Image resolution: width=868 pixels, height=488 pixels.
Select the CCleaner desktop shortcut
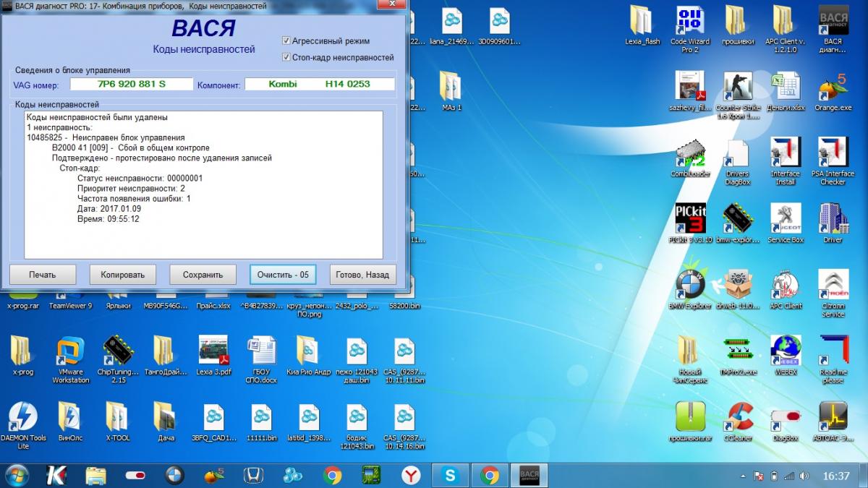pos(738,421)
